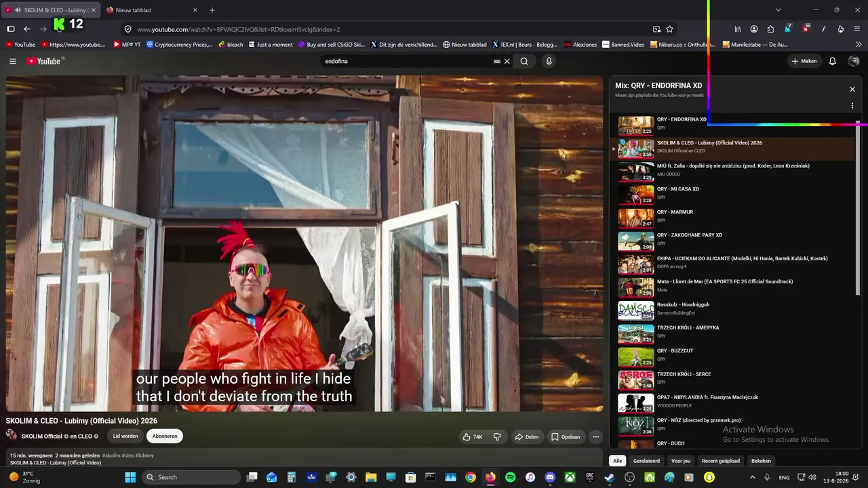Click the Windows taskbar Search box
The height and width of the screenshot is (488, 868).
pyautogui.click(x=191, y=477)
